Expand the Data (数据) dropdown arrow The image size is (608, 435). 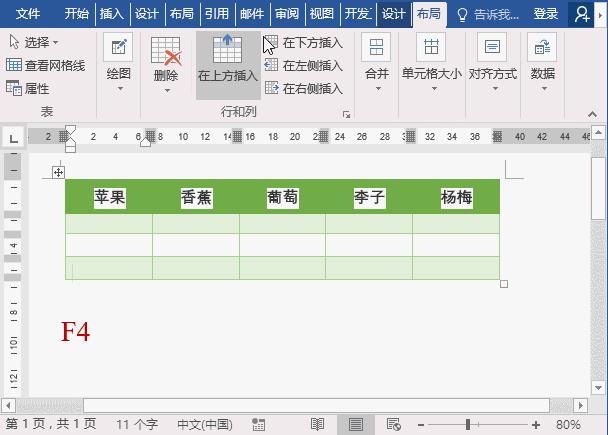coord(544,89)
